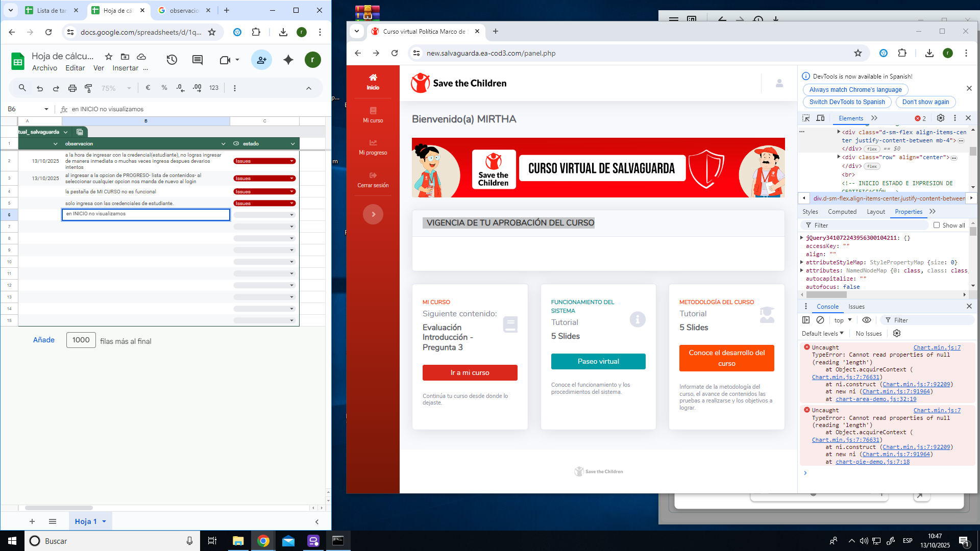Click the Ir a mi curso button
This screenshot has height=551, width=980.
[470, 372]
